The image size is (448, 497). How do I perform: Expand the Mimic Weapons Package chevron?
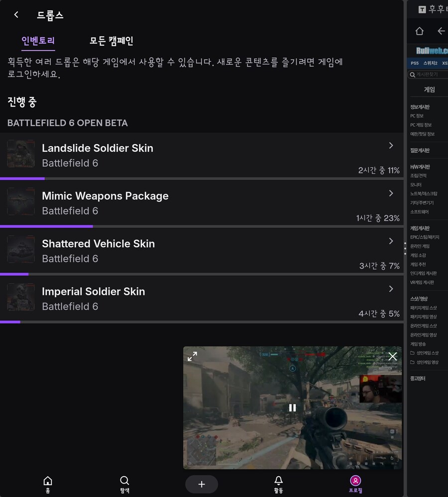[391, 194]
